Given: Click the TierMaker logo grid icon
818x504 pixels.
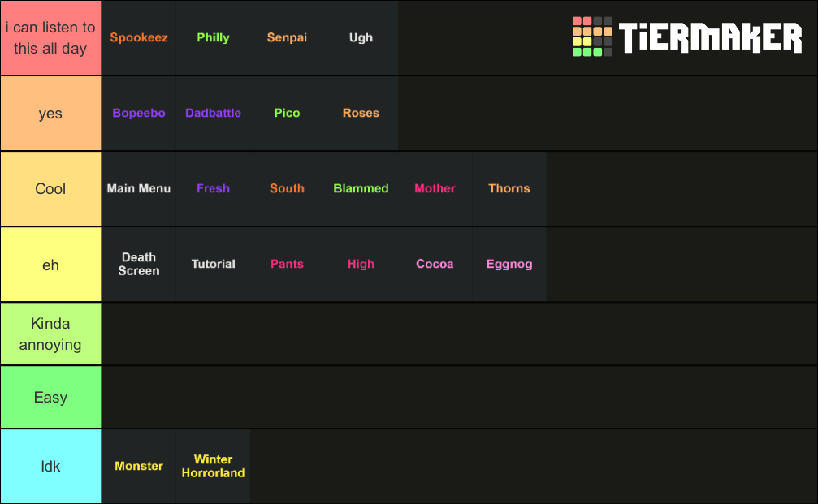Looking at the screenshot, I should tap(592, 37).
